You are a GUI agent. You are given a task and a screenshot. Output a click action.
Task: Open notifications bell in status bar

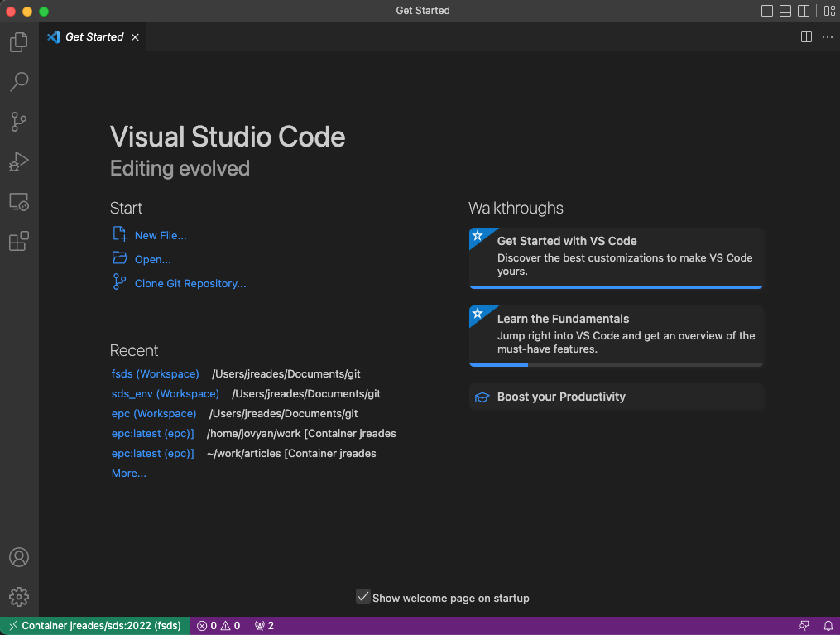pos(828,625)
